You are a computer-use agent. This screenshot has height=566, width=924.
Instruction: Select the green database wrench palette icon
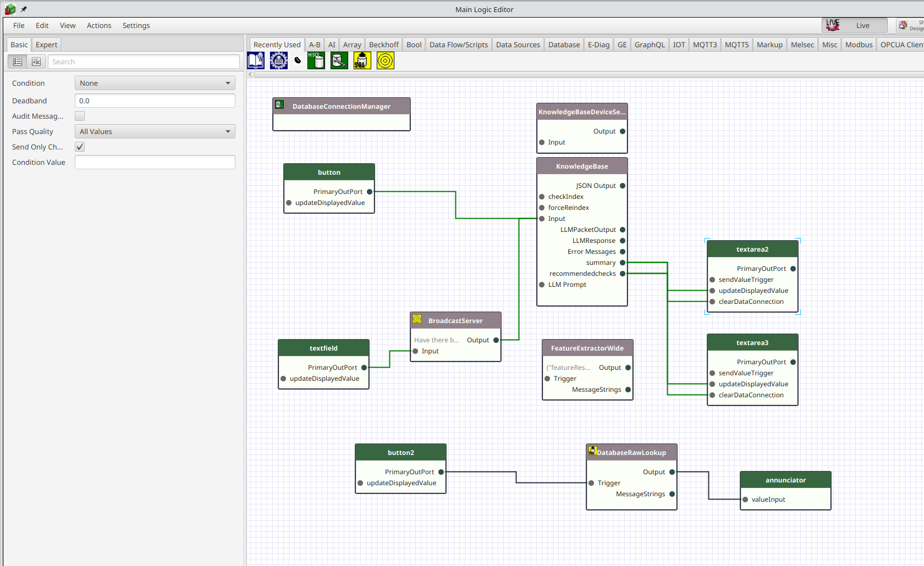[339, 60]
